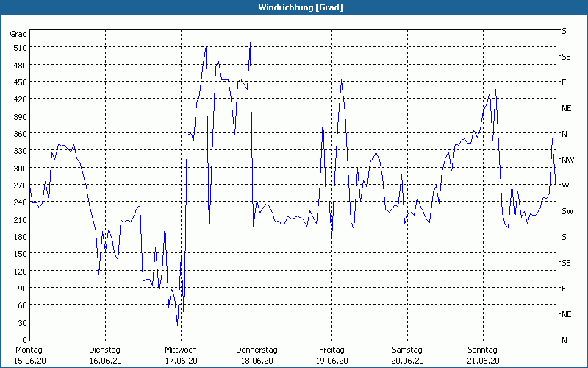Screen dimensions: 588x368
Task: Click the "N" compass label level with 360
Action: (564, 134)
